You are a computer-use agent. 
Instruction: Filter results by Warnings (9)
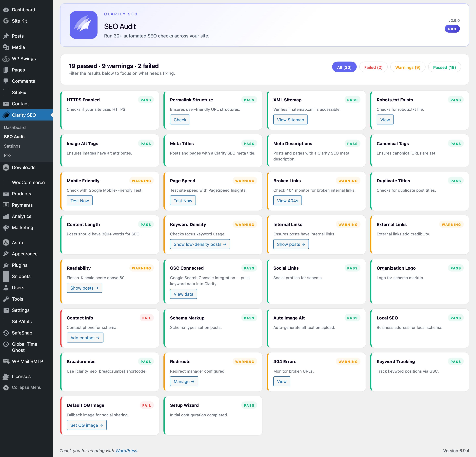click(408, 67)
